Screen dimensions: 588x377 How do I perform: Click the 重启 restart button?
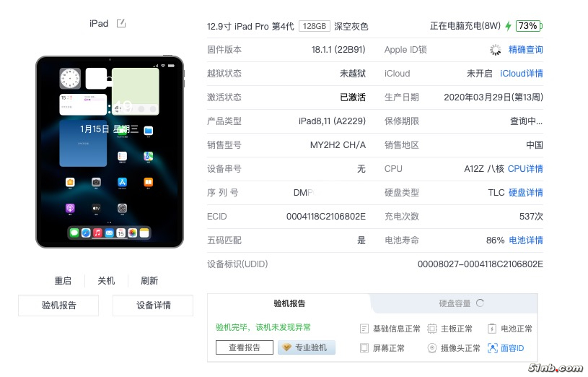tap(63, 280)
